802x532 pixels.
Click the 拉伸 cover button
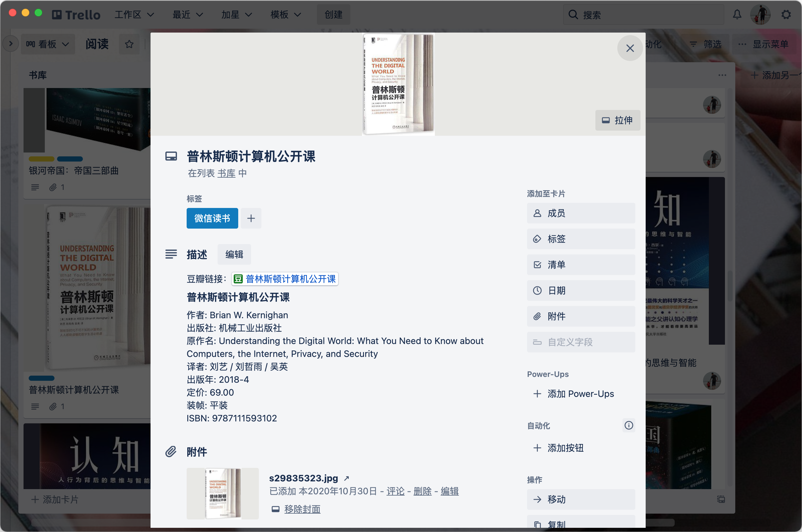(618, 120)
